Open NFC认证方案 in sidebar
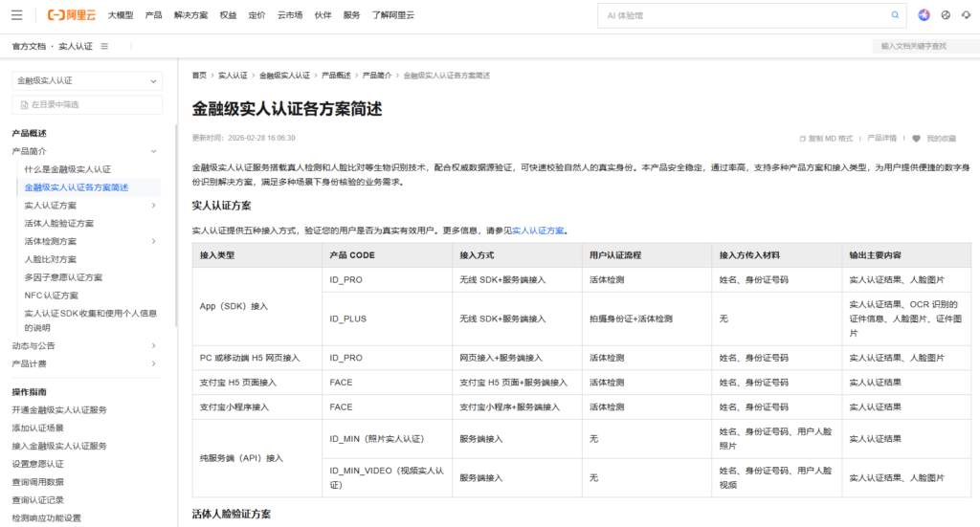 pyautogui.click(x=52, y=296)
